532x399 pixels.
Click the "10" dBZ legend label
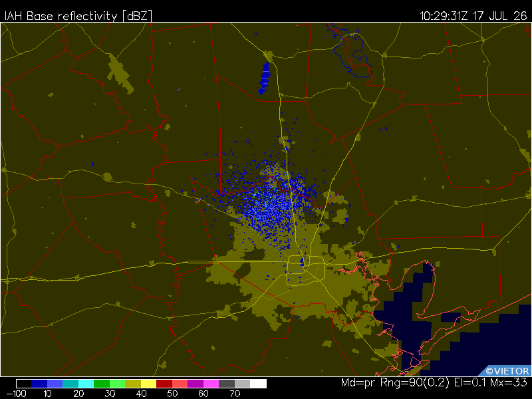[x=47, y=394]
